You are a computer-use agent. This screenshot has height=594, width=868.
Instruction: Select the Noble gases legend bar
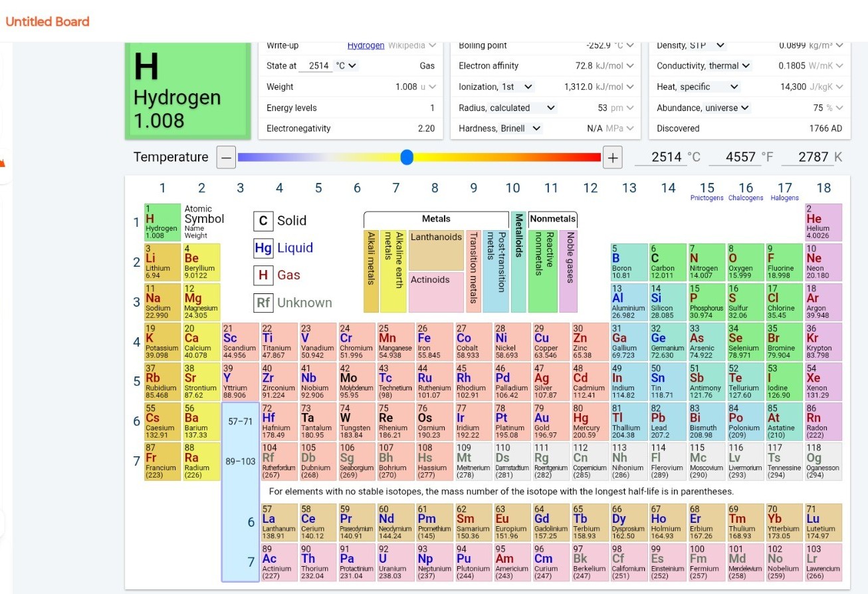pyautogui.click(x=568, y=271)
